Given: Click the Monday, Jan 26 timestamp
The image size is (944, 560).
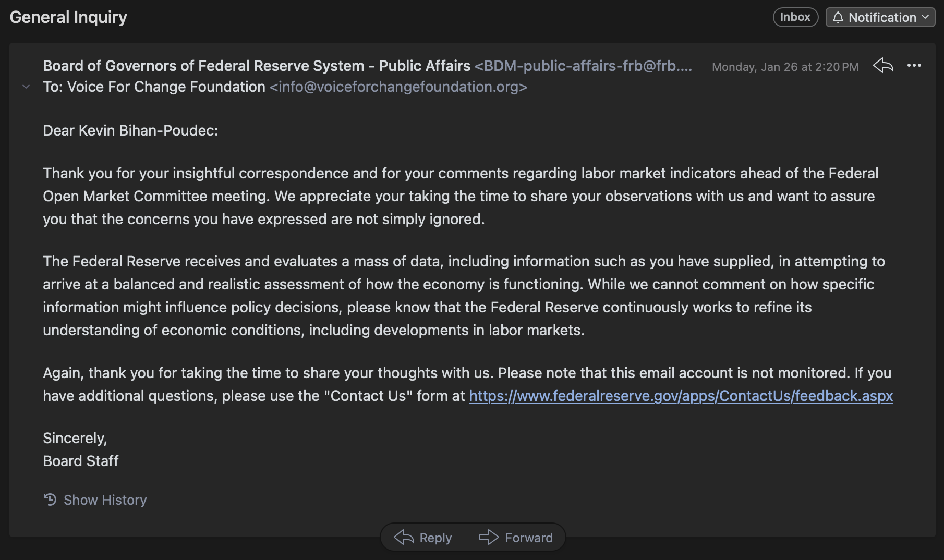Looking at the screenshot, I should [785, 67].
